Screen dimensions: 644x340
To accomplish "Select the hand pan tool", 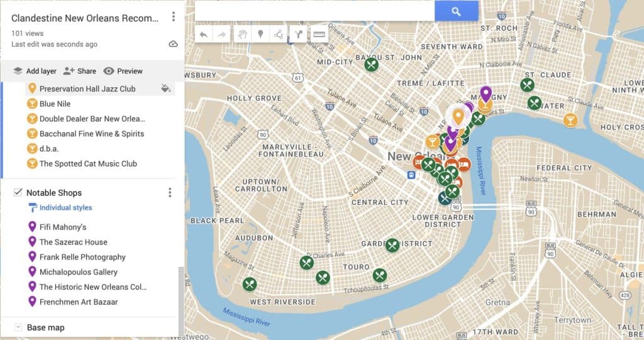I will point(241,34).
